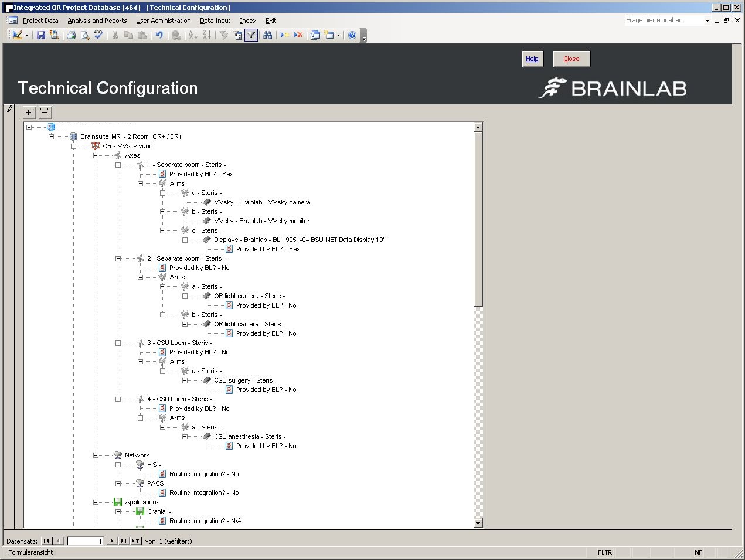Screen dimensions: 745x560
Task: Toggle the Apply Filter funnel icon
Action: (x=251, y=35)
